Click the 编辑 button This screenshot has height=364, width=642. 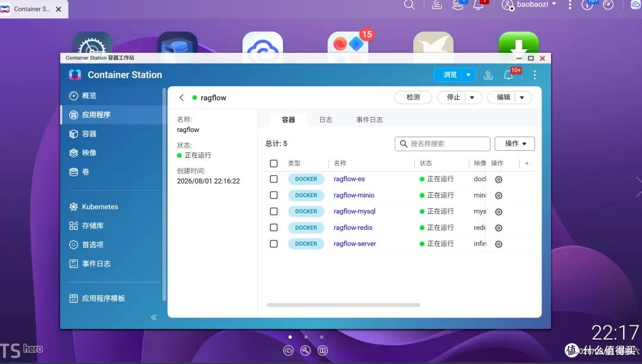point(503,97)
